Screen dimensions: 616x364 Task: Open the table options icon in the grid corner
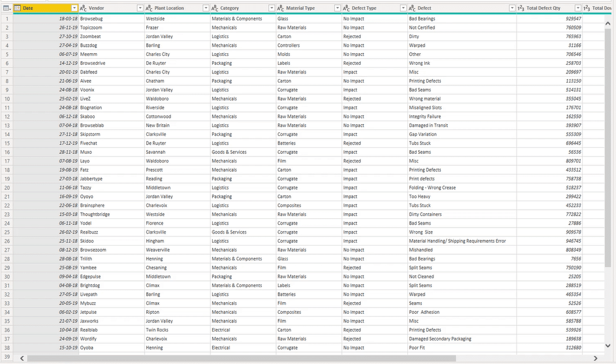click(x=7, y=8)
